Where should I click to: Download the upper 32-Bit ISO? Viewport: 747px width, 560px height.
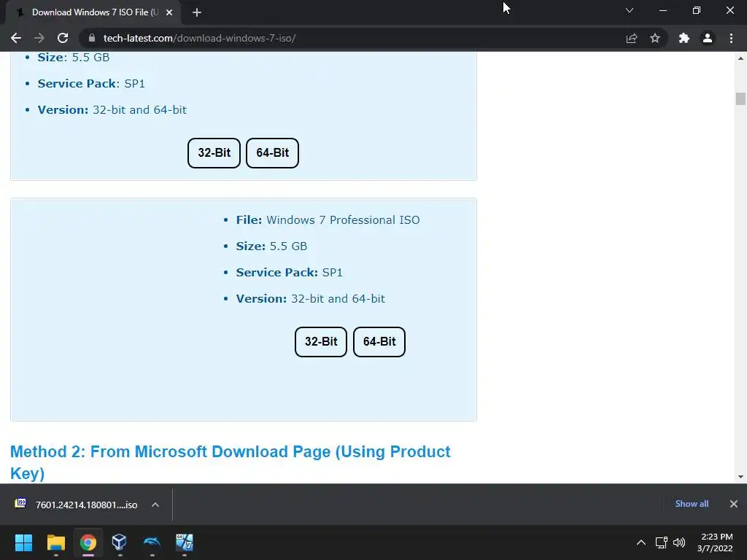214,153
